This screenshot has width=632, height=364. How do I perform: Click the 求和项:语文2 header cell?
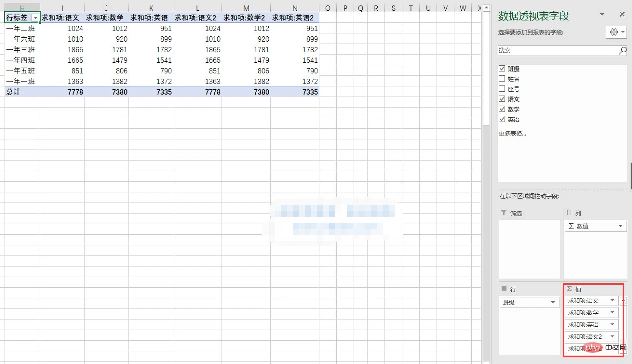pos(198,18)
